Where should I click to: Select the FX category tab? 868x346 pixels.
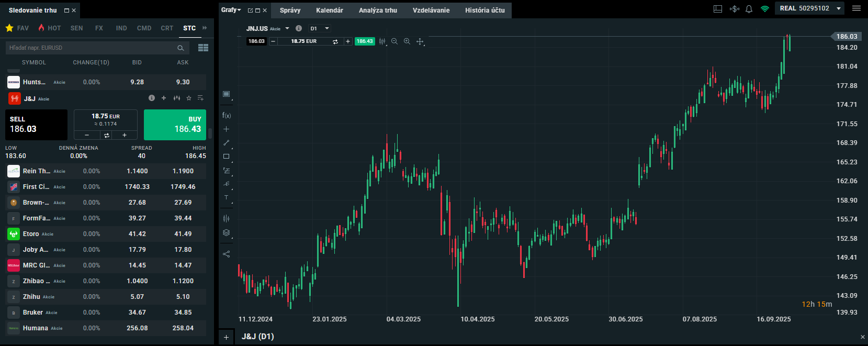(x=99, y=28)
